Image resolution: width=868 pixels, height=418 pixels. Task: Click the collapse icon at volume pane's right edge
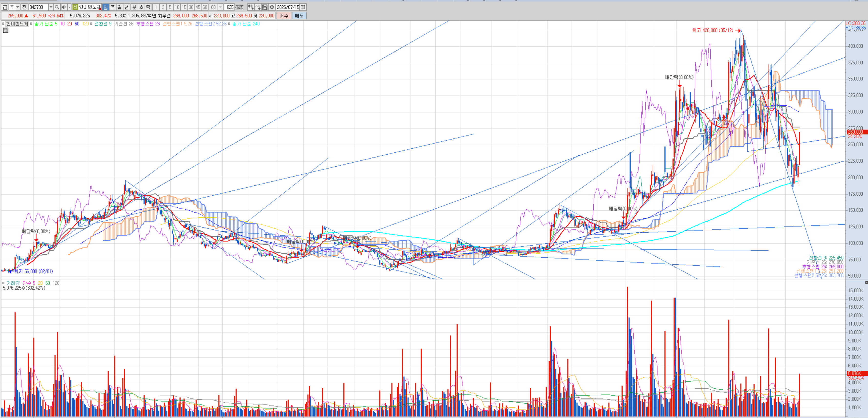click(866, 282)
